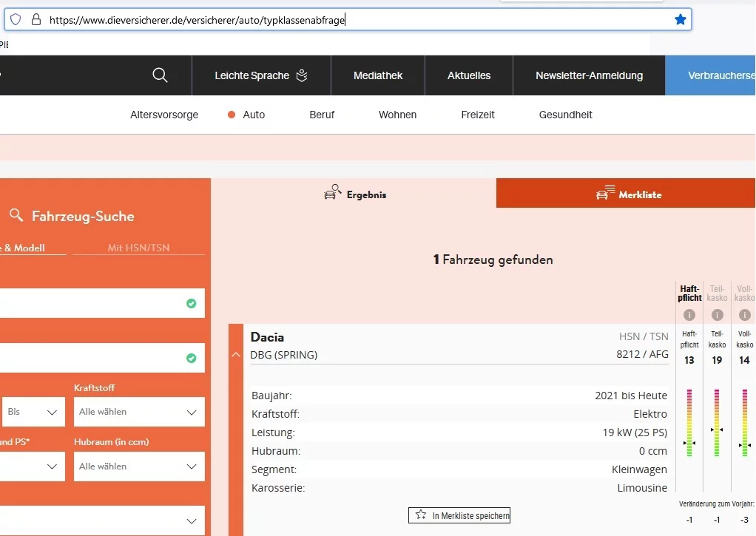
Task: Switch to the Ergebnis tab
Action: point(354,193)
